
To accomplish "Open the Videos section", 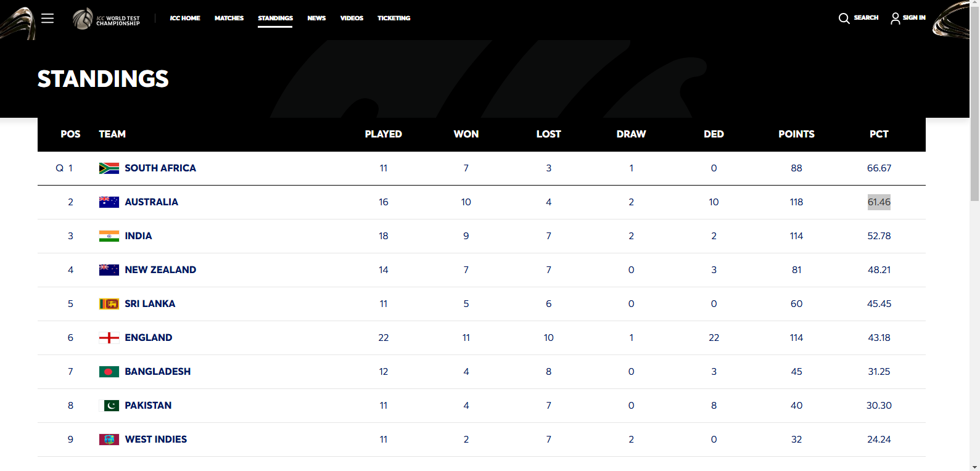I will pyautogui.click(x=352, y=18).
